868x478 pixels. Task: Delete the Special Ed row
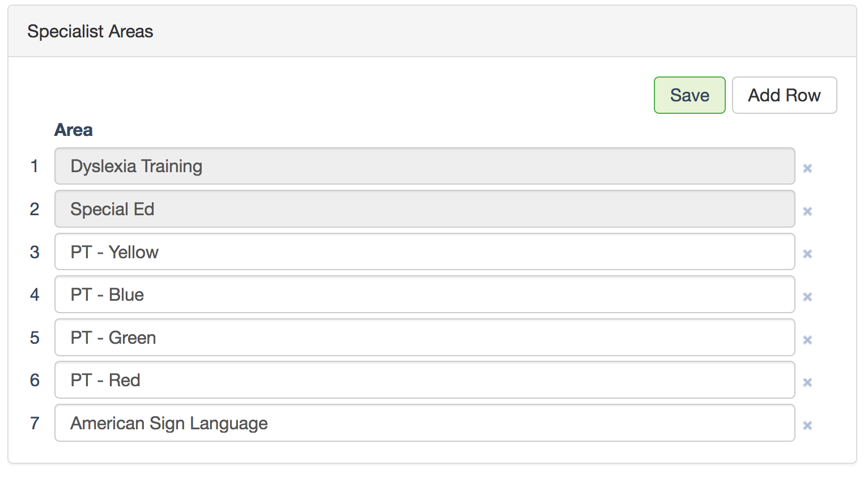point(807,211)
